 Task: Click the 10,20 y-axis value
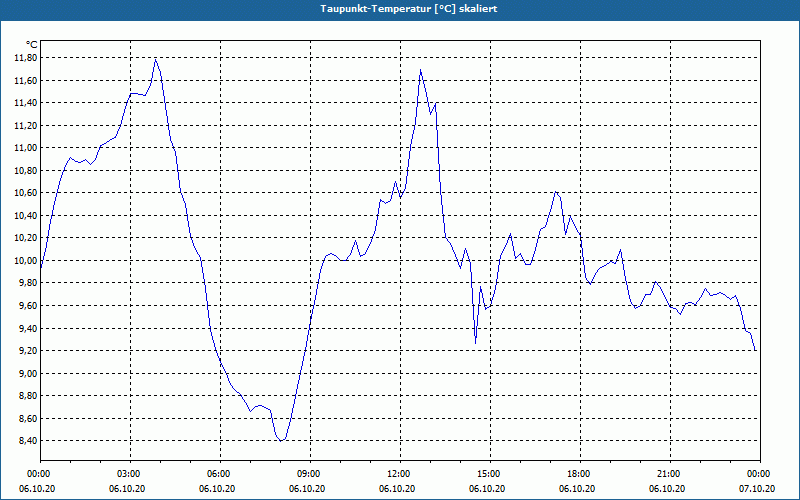(26, 238)
